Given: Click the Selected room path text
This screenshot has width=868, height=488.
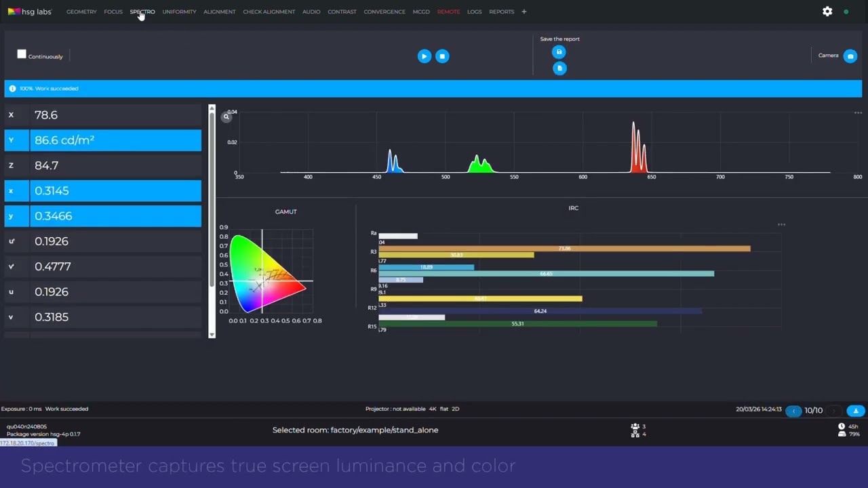Looking at the screenshot, I should click(x=355, y=430).
